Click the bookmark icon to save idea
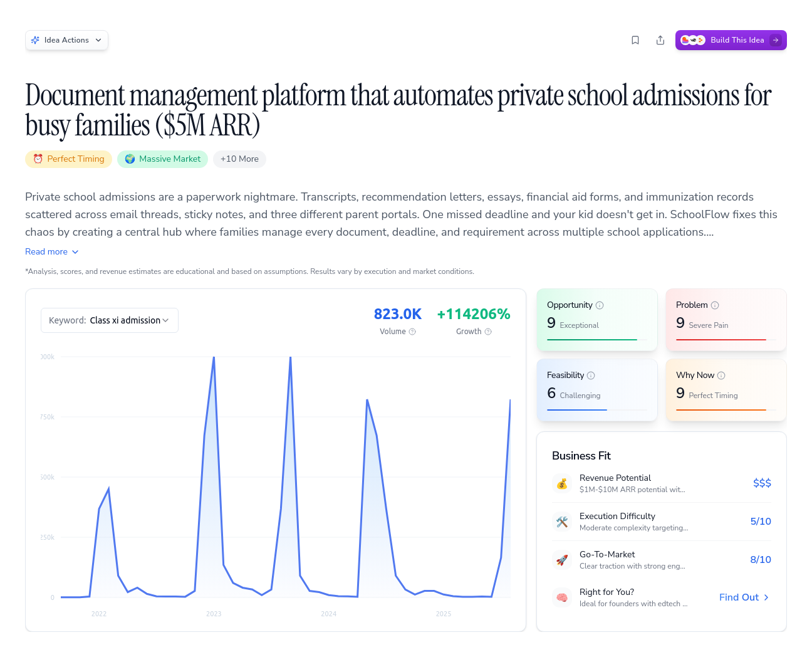The height and width of the screenshot is (657, 812). pos(635,40)
